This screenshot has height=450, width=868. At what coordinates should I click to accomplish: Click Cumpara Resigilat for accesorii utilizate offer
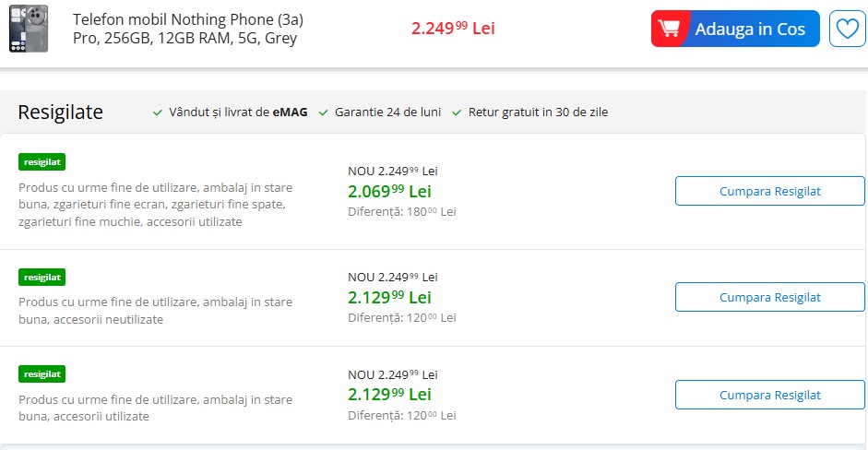pyautogui.click(x=769, y=395)
